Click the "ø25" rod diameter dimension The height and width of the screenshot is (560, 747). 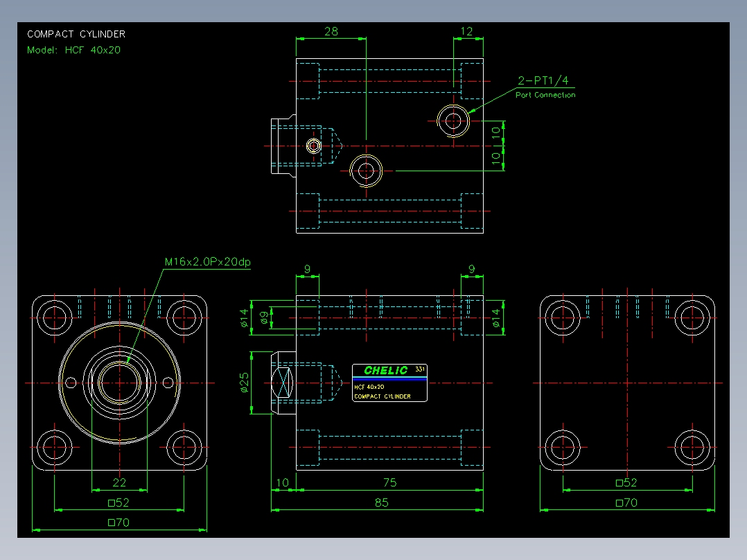click(x=245, y=383)
